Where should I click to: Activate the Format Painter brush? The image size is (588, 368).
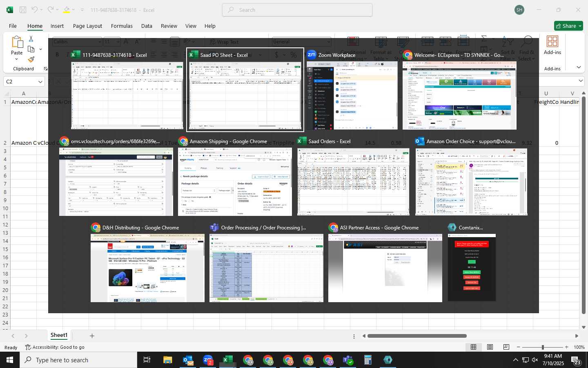pos(31,59)
